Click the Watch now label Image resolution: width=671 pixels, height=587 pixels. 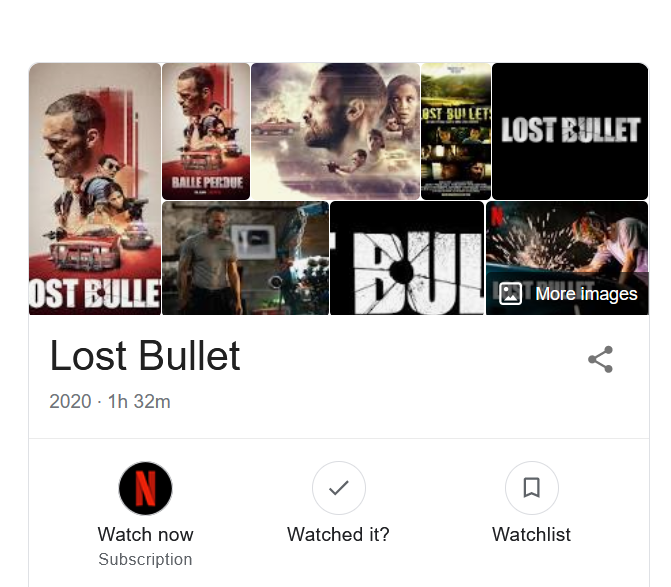(x=145, y=534)
